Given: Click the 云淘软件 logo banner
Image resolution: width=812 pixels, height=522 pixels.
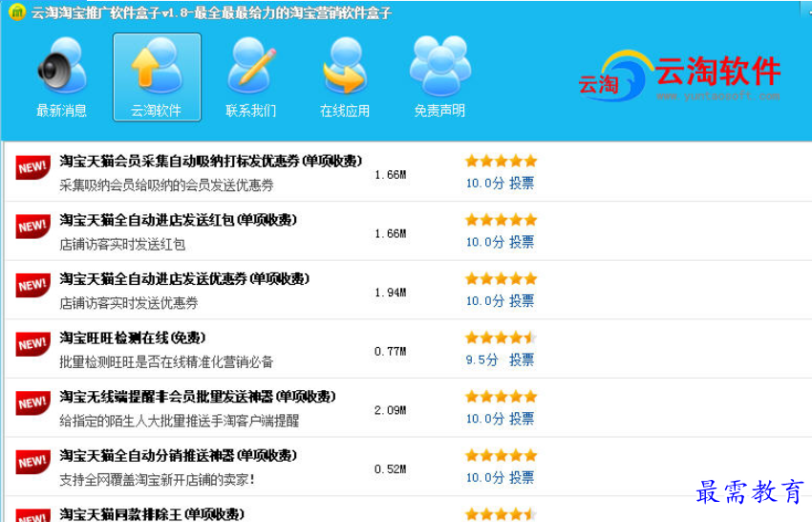Looking at the screenshot, I should pos(679,76).
